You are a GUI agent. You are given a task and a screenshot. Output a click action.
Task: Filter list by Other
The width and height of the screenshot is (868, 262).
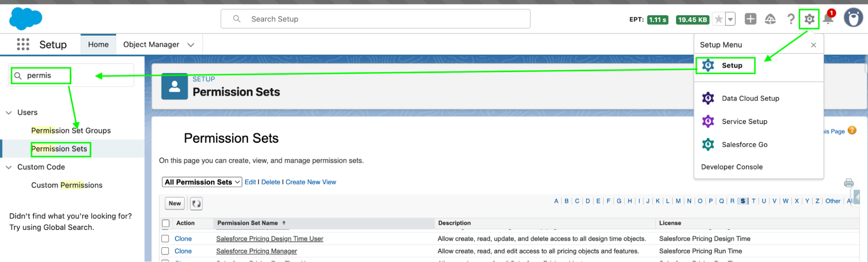[x=833, y=201]
